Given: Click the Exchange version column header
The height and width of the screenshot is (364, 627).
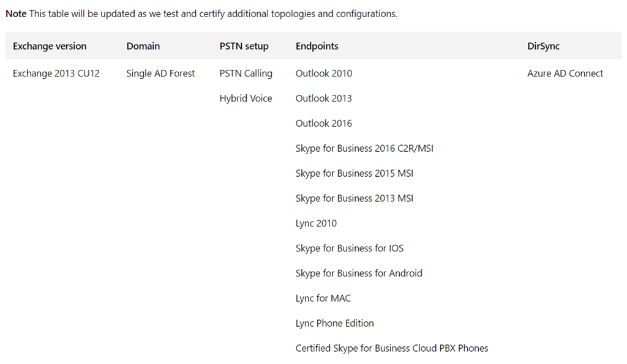Looking at the screenshot, I should pos(50,46).
